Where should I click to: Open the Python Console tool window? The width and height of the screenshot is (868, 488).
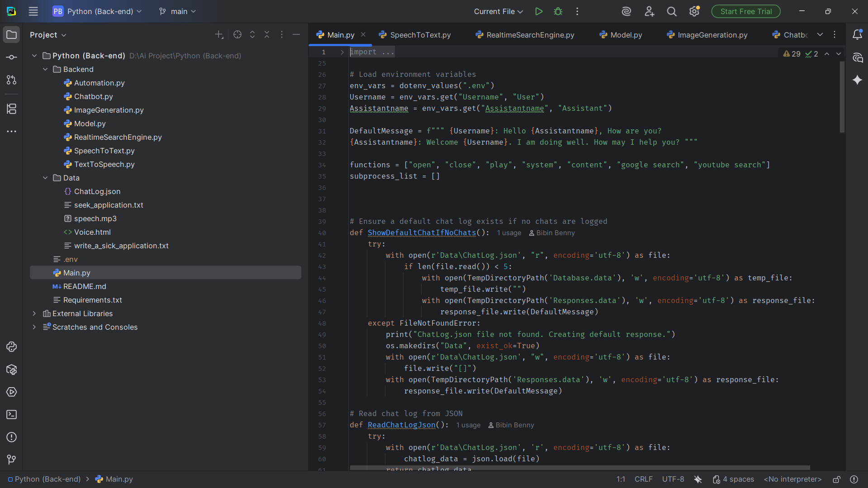[12, 347]
